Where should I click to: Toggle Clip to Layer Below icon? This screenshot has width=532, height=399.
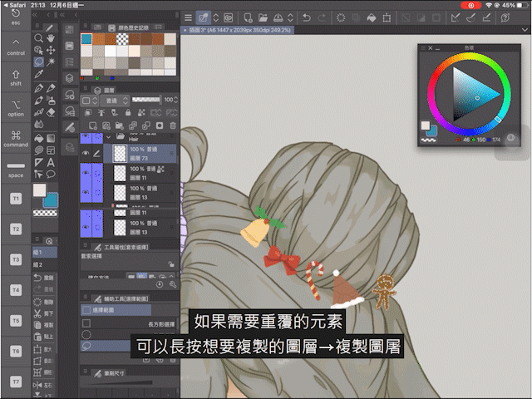pos(88,113)
